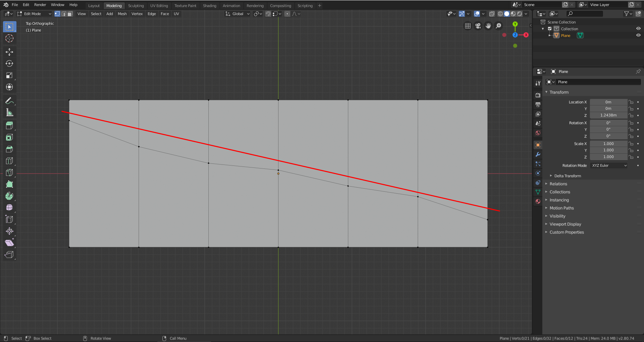Switch to face select mode
This screenshot has height=342, width=644.
(70, 14)
